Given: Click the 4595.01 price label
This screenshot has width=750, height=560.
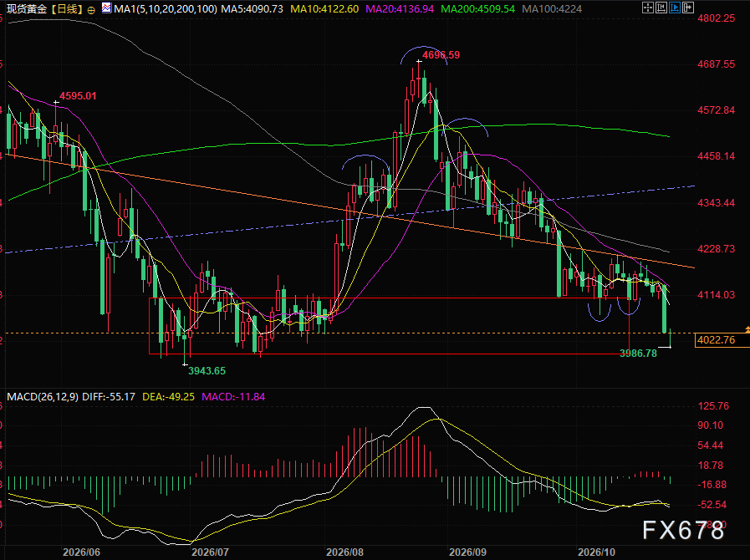Looking at the screenshot, I should coord(78,95).
